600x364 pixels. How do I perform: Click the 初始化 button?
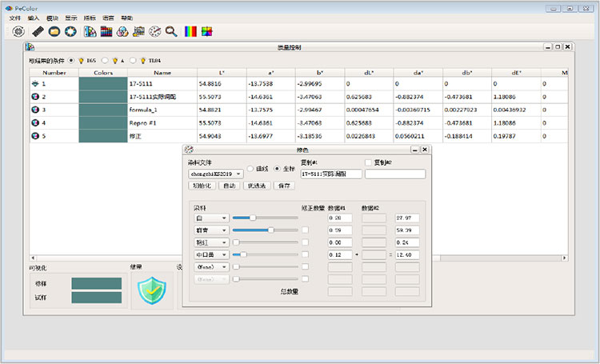(202, 186)
